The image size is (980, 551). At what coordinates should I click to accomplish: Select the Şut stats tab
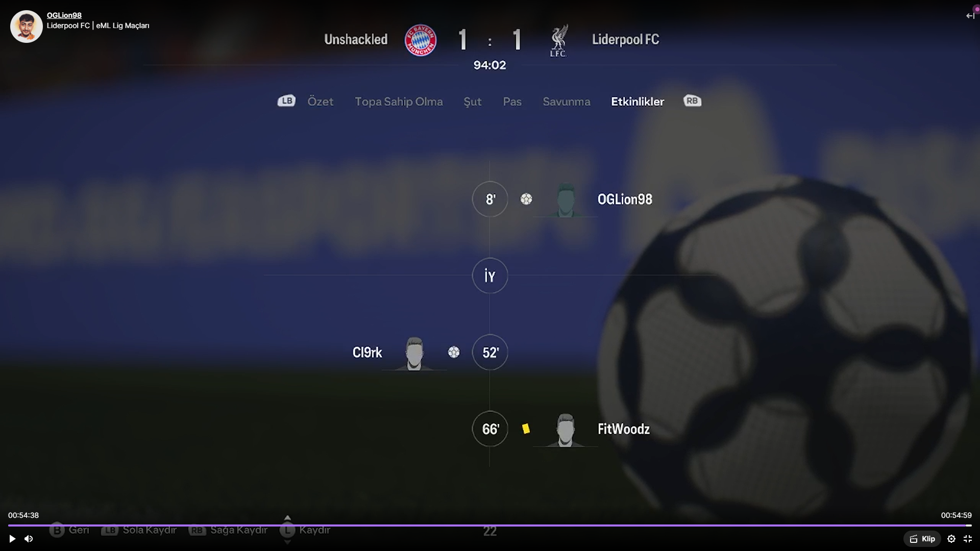point(472,102)
